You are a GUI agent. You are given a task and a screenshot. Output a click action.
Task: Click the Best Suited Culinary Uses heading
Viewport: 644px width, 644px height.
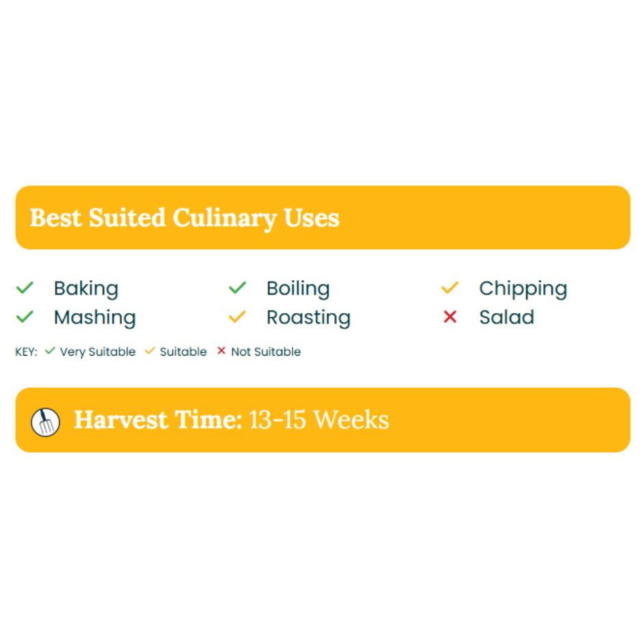pos(185,218)
